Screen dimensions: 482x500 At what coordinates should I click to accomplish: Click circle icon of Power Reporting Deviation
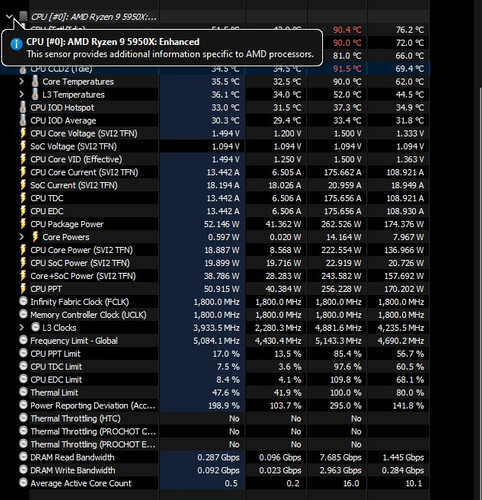click(x=23, y=405)
